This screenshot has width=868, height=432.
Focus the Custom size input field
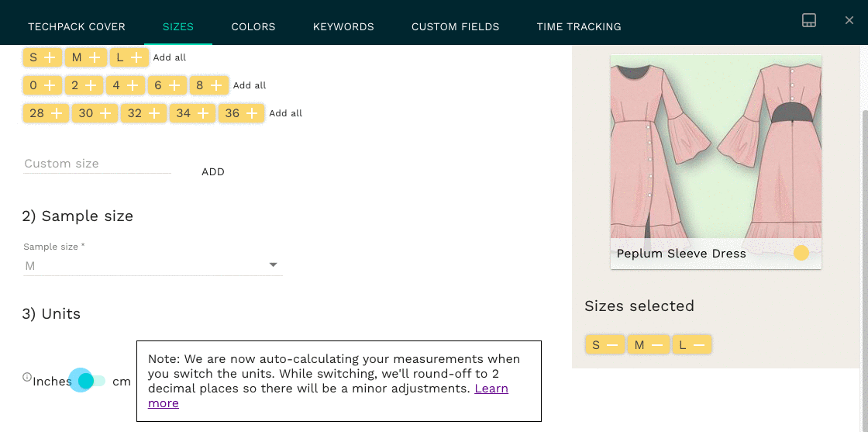click(97, 164)
